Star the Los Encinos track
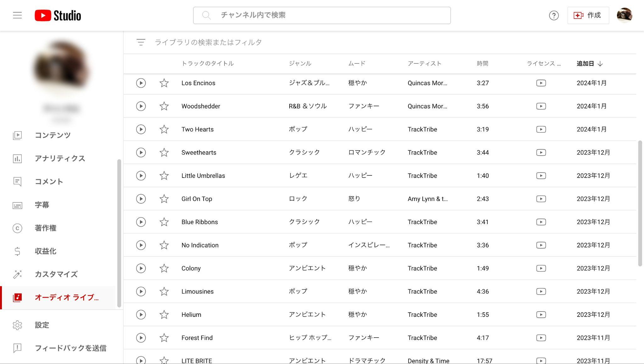 tap(164, 83)
